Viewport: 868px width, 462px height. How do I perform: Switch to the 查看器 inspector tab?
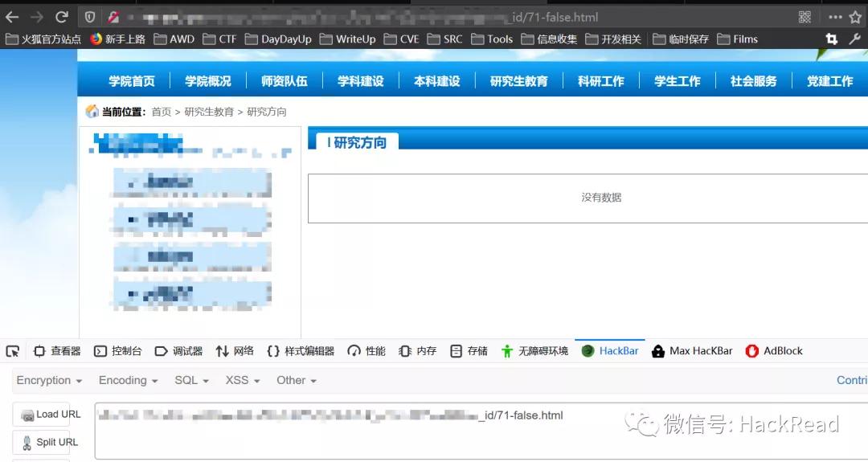57,351
